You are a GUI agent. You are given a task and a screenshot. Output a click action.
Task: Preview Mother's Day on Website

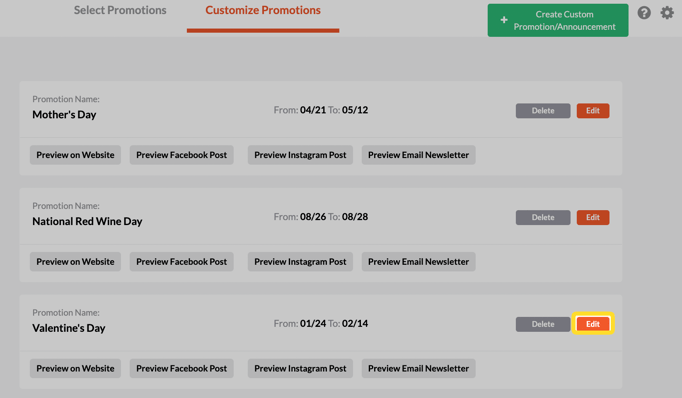click(75, 155)
